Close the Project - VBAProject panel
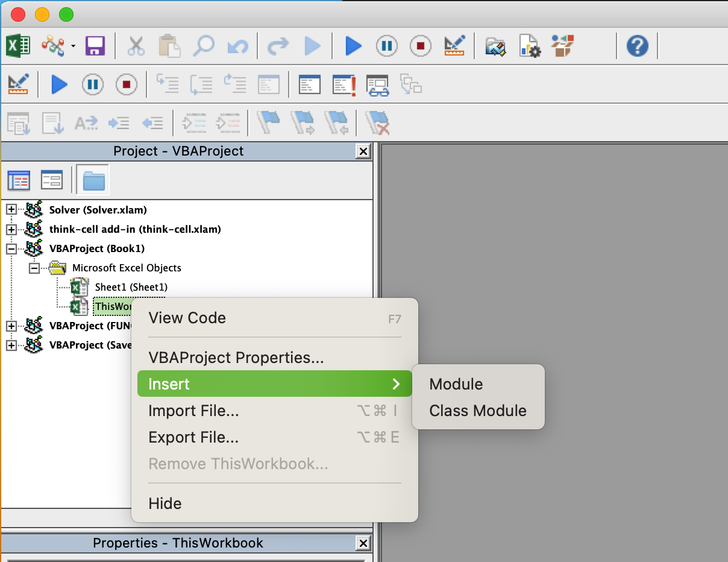This screenshot has width=728, height=562. pyautogui.click(x=363, y=151)
